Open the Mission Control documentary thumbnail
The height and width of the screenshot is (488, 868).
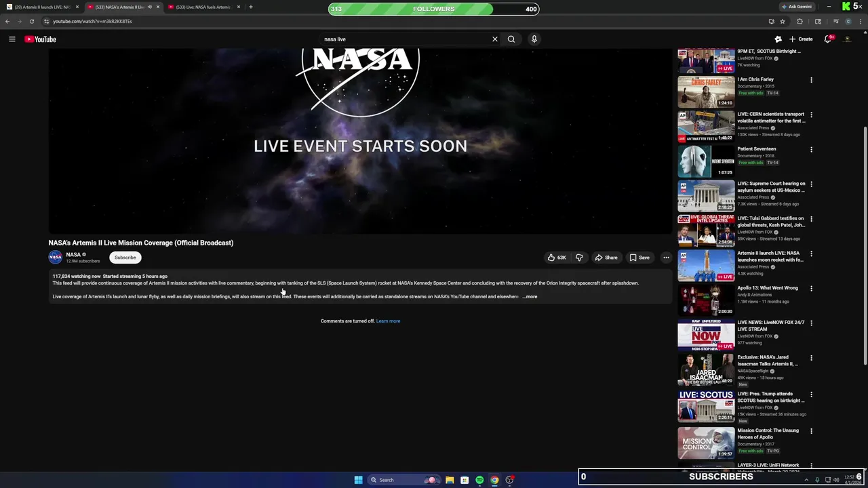(706, 443)
